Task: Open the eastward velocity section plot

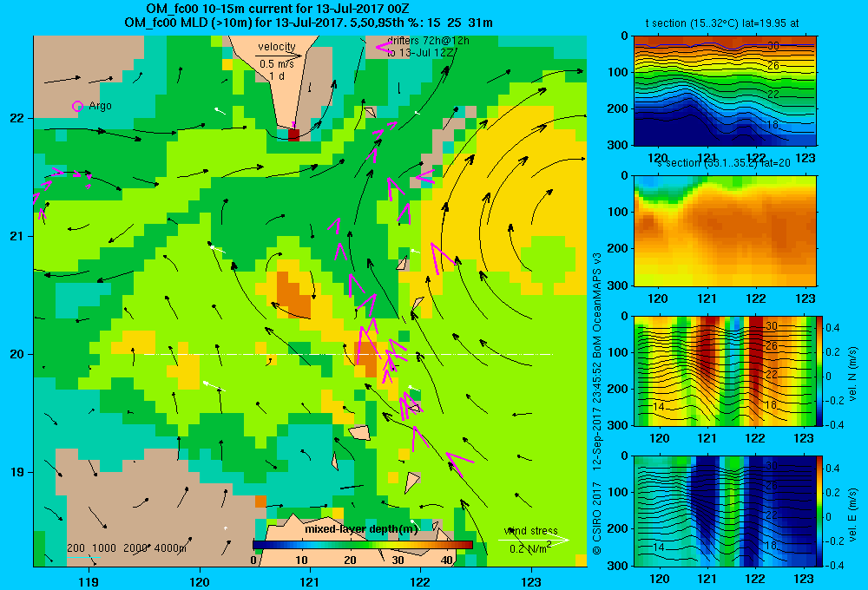Action: pos(725,510)
